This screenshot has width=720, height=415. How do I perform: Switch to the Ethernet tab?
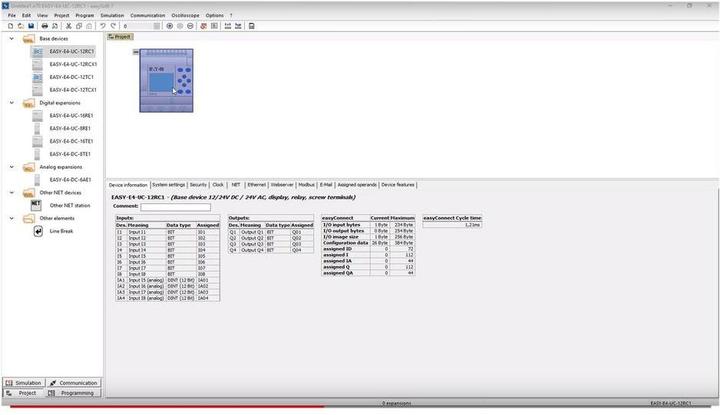(x=257, y=185)
